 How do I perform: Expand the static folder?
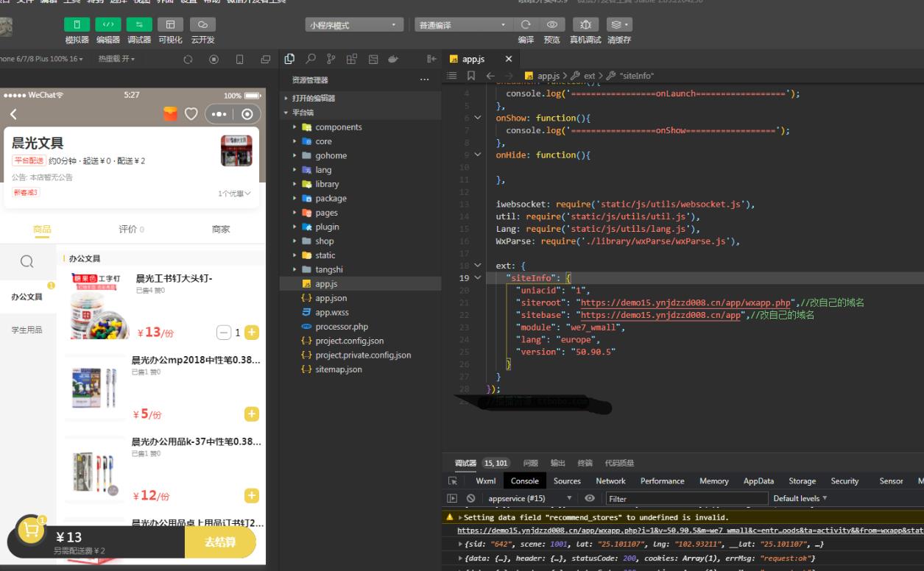tap(325, 255)
